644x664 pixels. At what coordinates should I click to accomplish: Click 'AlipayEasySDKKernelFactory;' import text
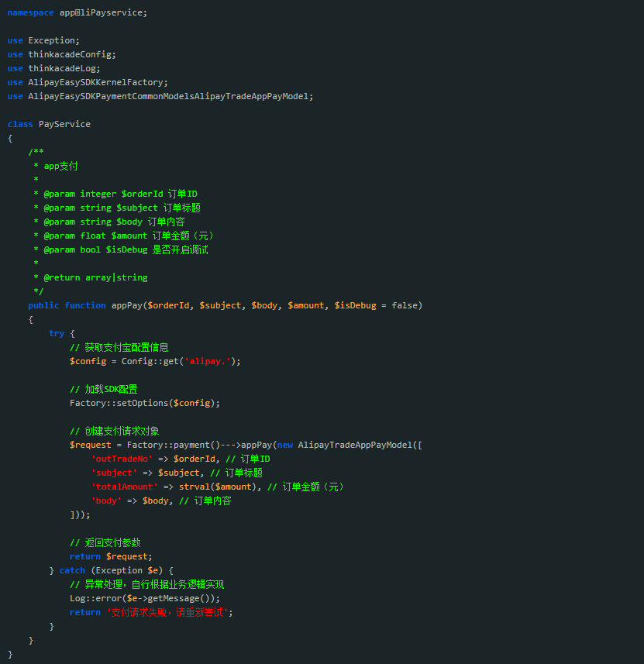click(98, 83)
